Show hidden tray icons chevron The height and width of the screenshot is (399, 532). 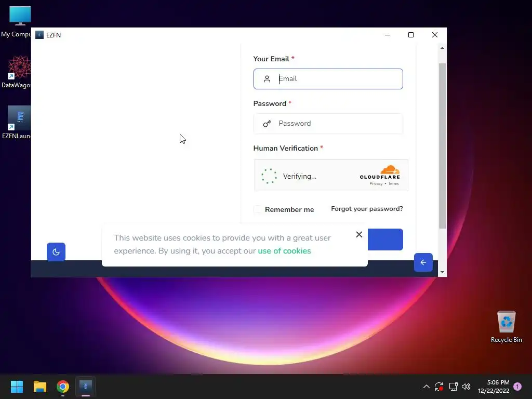click(x=427, y=387)
